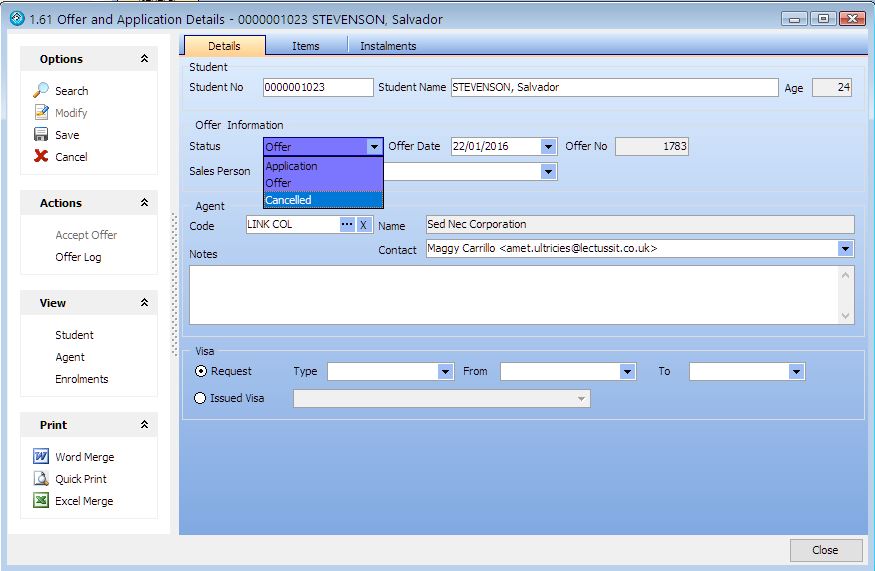The height and width of the screenshot is (571, 875).
Task: Open agent code lookup ellipsis button
Action: 347,225
